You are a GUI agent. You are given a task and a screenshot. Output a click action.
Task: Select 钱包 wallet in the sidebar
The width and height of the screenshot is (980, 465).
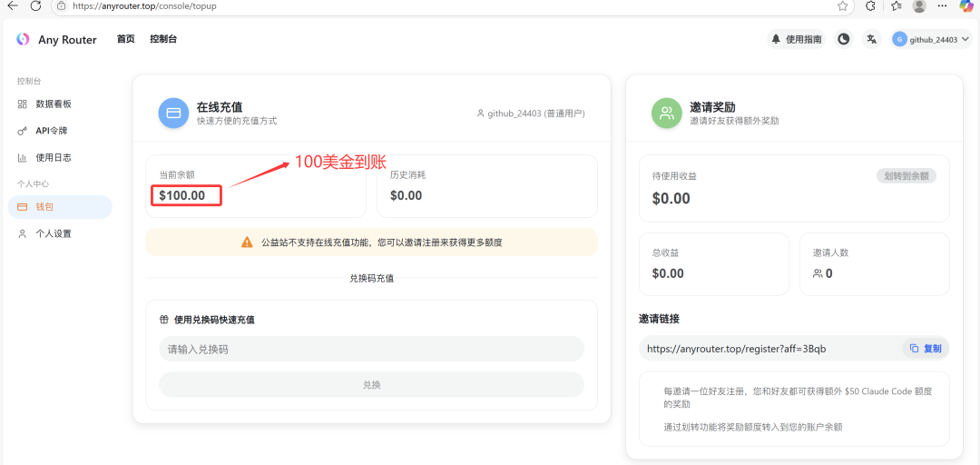[x=45, y=207]
